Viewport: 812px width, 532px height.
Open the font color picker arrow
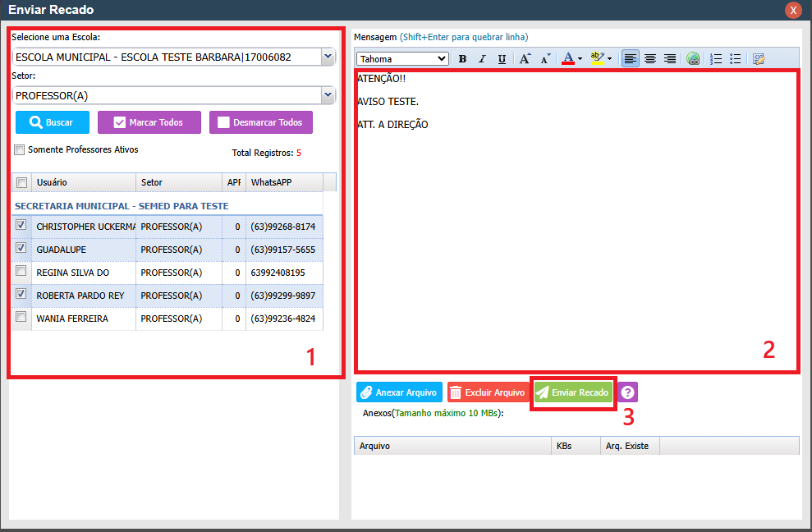(x=580, y=58)
